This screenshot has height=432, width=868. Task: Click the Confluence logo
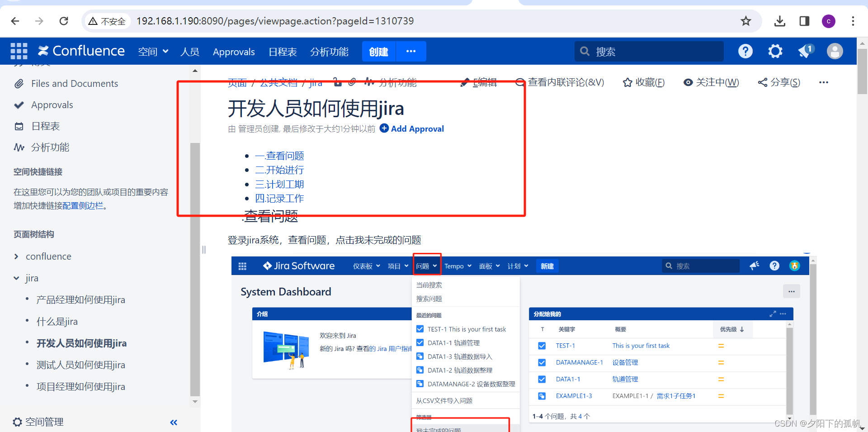81,51
